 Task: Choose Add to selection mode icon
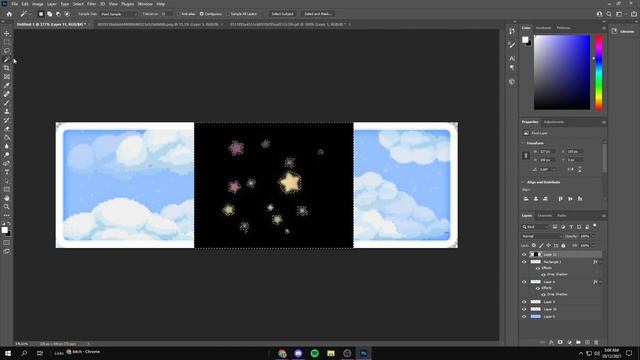49,14
